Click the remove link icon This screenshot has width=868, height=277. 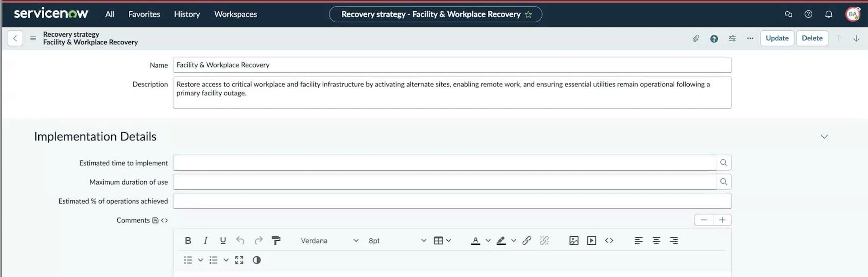544,241
